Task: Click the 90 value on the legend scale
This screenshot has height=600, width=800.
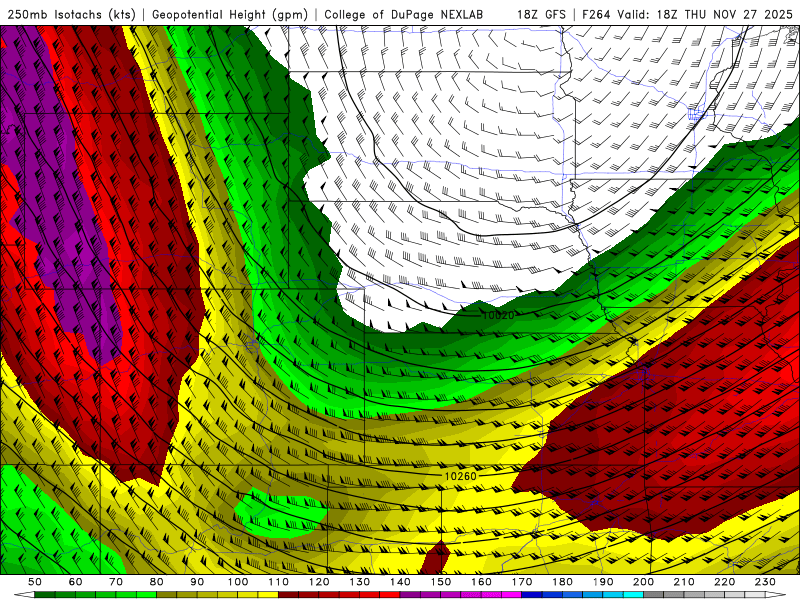Action: (197, 582)
